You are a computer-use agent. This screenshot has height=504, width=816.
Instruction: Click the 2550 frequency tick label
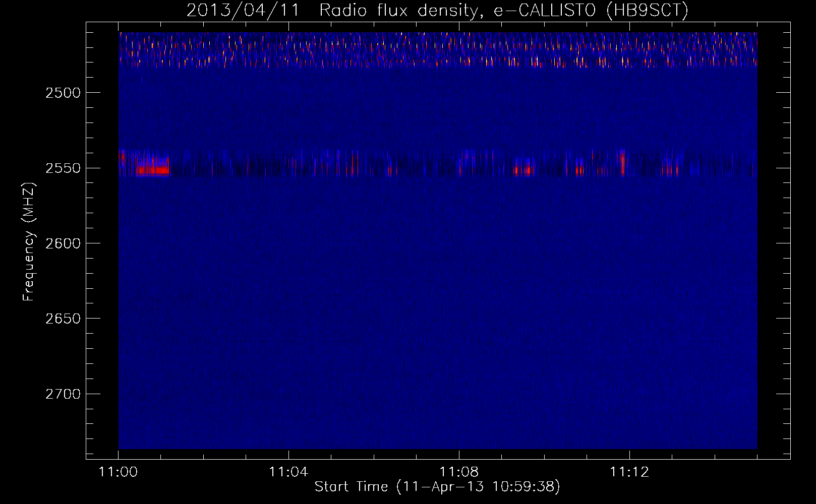click(x=63, y=168)
